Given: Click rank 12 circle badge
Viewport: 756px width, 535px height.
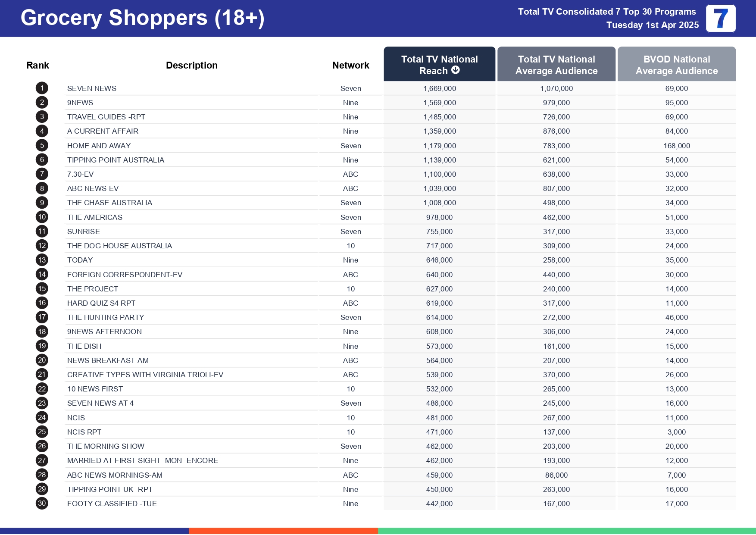Looking at the screenshot, I should 42,246.
